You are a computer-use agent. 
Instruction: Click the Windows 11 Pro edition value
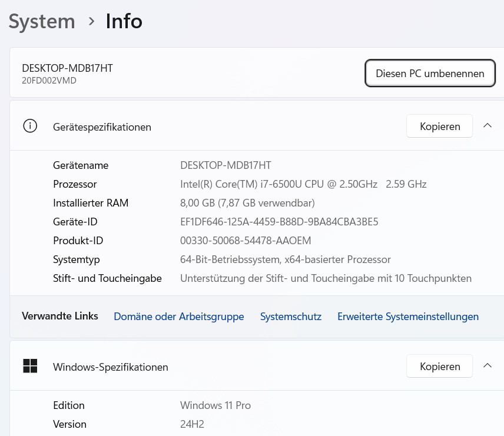pos(215,405)
